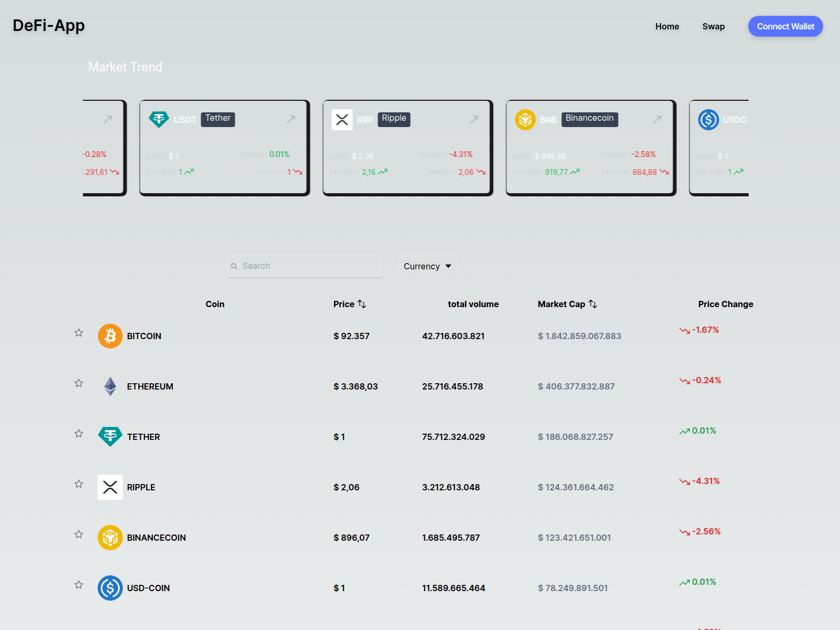
Task: Click Ethereum volume 25.716.455.178
Action: click(453, 386)
